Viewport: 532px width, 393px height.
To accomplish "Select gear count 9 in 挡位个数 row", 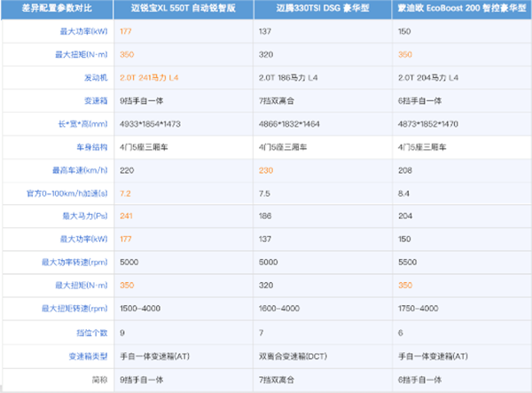I will 122,333.
